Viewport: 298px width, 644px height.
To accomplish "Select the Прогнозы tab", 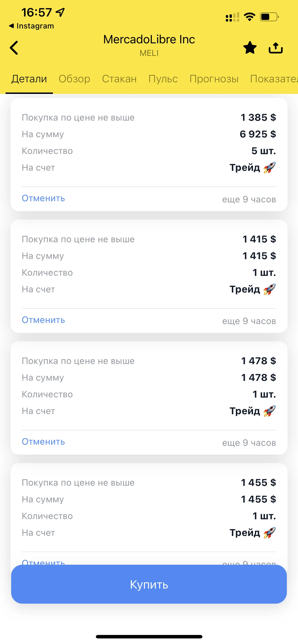I will tap(214, 79).
